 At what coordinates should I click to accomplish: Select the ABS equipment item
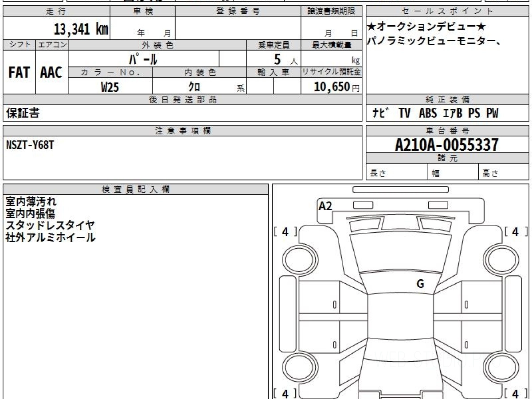pyautogui.click(x=428, y=113)
